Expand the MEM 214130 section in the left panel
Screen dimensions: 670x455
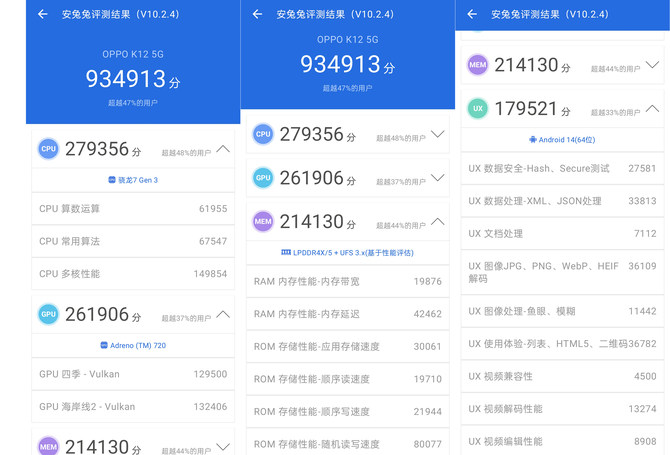[x=223, y=447]
